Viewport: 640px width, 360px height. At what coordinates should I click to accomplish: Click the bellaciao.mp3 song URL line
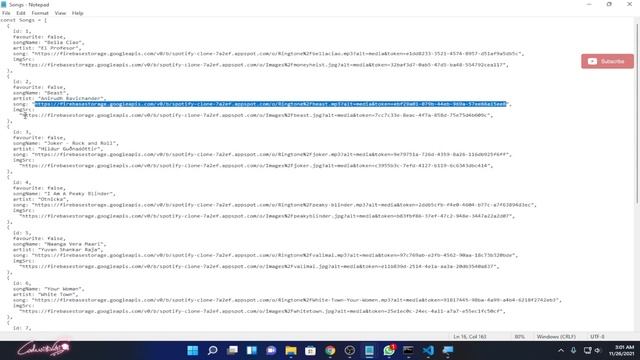point(268,53)
